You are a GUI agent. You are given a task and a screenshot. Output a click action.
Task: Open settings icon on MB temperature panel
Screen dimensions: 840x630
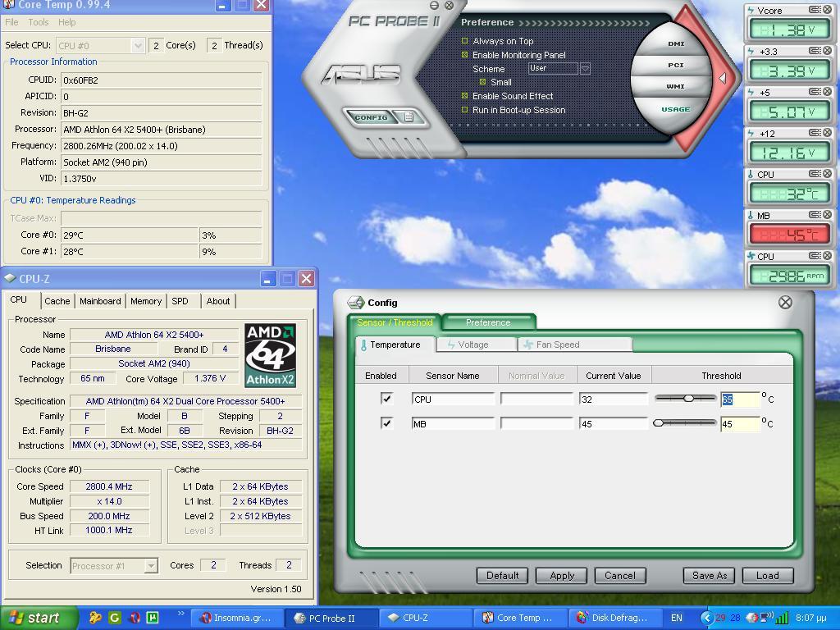[815, 215]
